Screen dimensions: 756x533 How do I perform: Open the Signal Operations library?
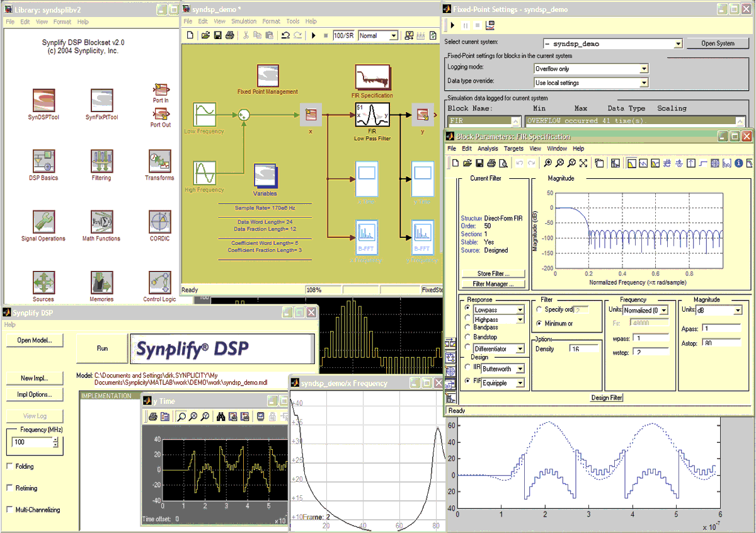[x=43, y=222]
